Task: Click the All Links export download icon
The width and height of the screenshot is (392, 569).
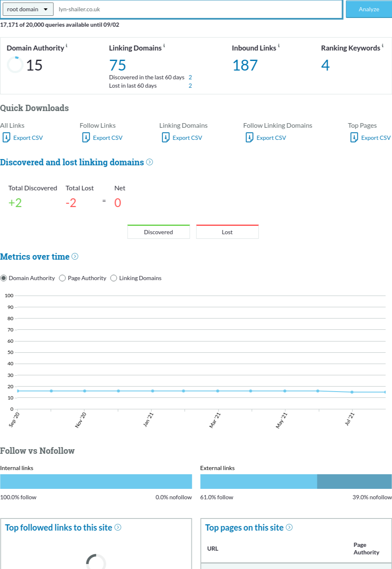Action: (x=7, y=137)
